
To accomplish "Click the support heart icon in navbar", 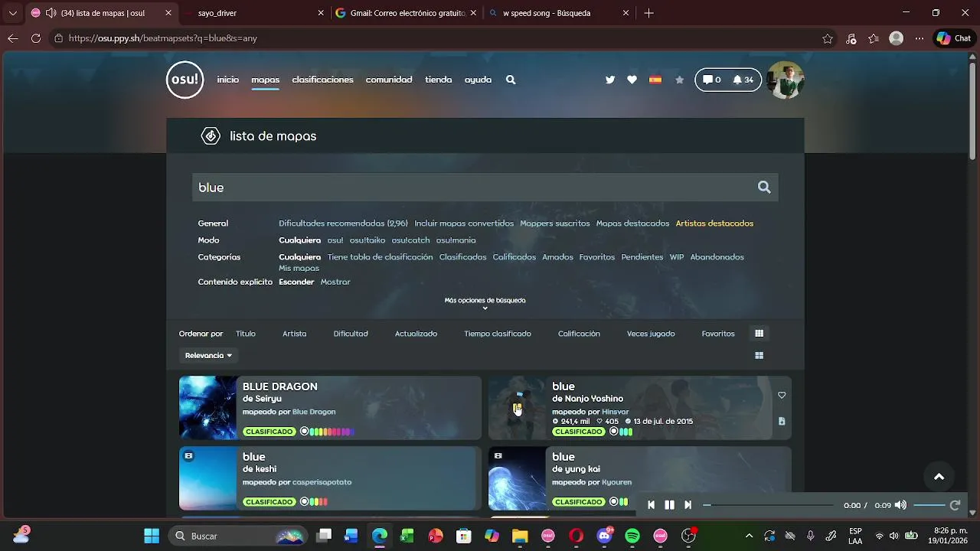I will (632, 80).
